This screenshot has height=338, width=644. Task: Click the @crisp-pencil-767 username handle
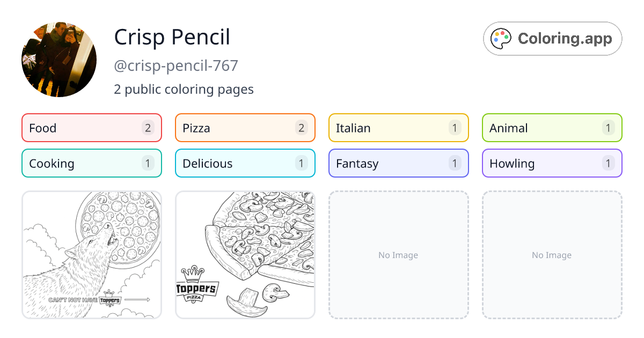[x=176, y=65]
